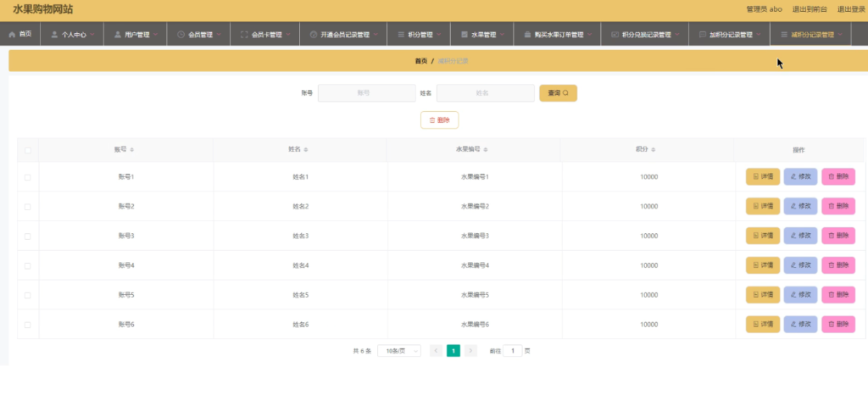Check the checkbox for row 账号4
Screen dimensions: 868x395
(x=28, y=265)
